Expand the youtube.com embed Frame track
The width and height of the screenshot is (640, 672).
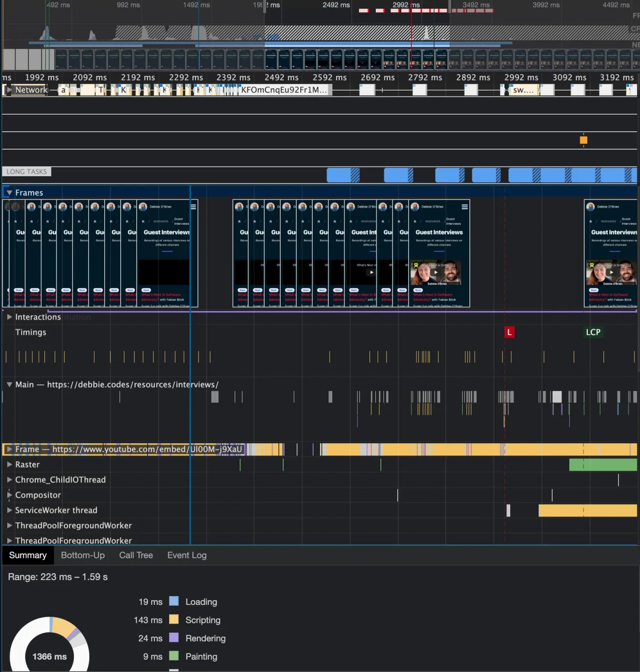click(x=9, y=449)
